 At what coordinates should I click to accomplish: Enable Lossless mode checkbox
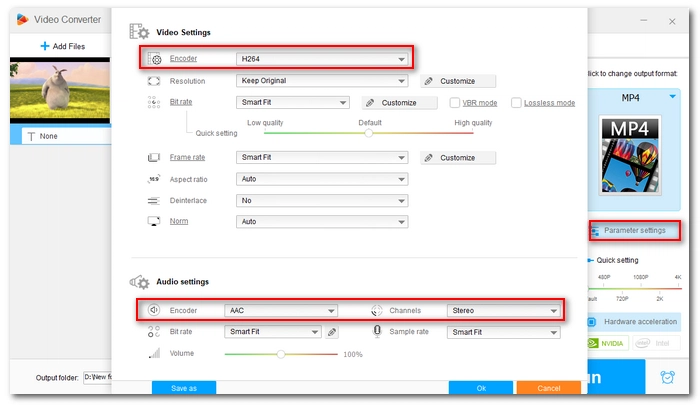point(516,103)
